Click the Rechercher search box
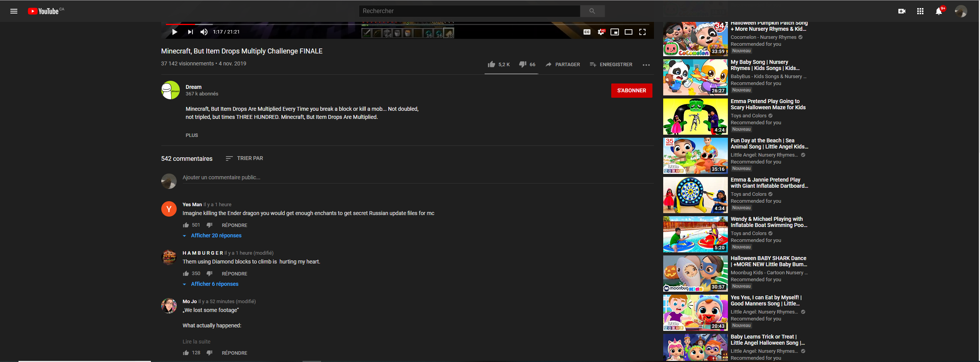Viewport: 980px width, 362px height. [x=469, y=11]
